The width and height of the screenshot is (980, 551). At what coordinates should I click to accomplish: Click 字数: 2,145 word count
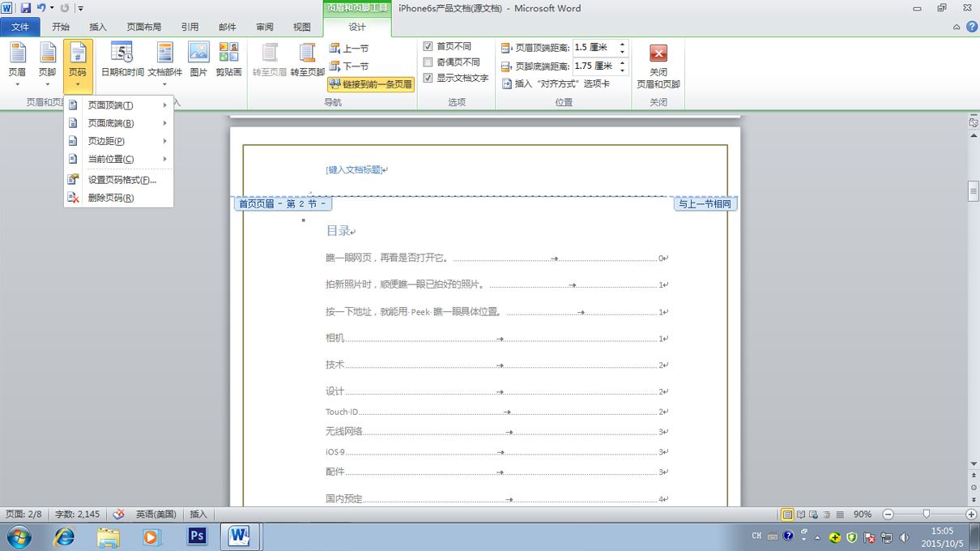78,515
